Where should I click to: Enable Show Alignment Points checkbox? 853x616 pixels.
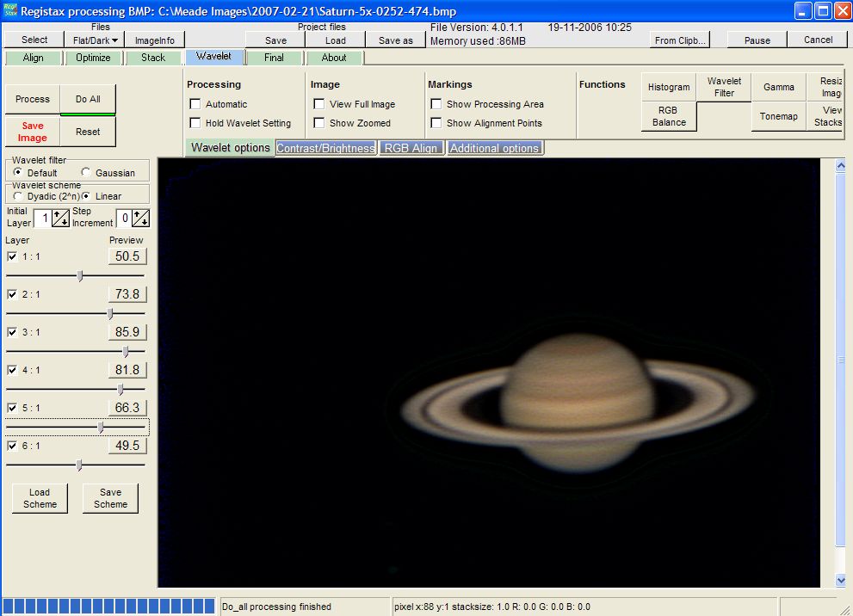(x=436, y=123)
